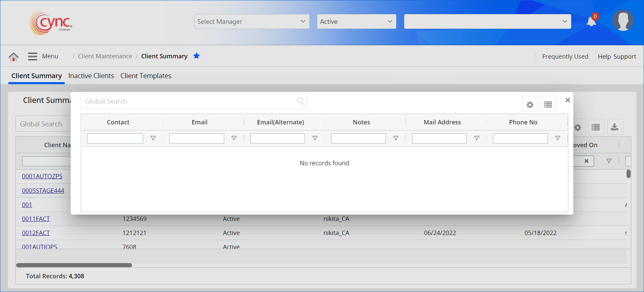Click filter icon for Phone No column
Screen dimensions: 644x292
(558, 138)
